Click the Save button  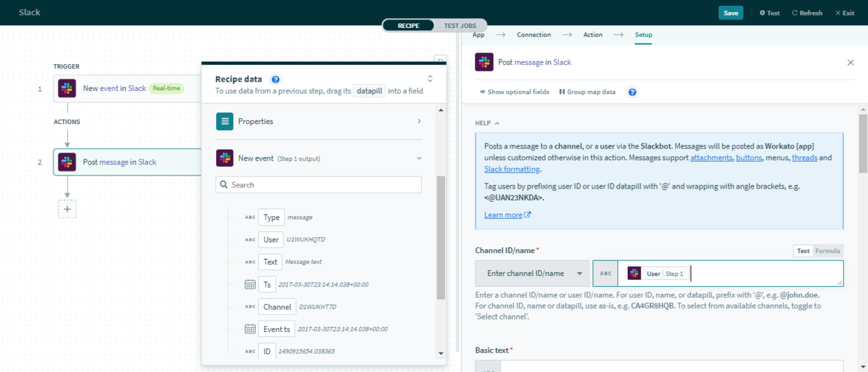click(730, 13)
